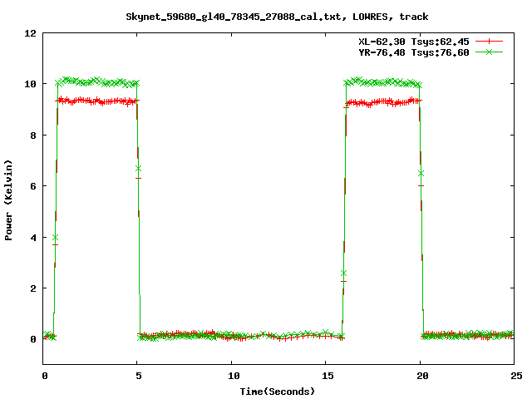Select the YR-76.48 Tsys:76.60 legend entry
The height and width of the screenshot is (399, 532).
pyautogui.click(x=414, y=52)
